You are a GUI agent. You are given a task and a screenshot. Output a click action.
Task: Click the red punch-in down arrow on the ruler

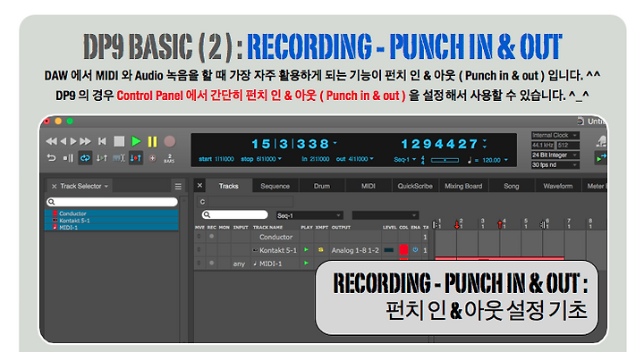[457, 225]
